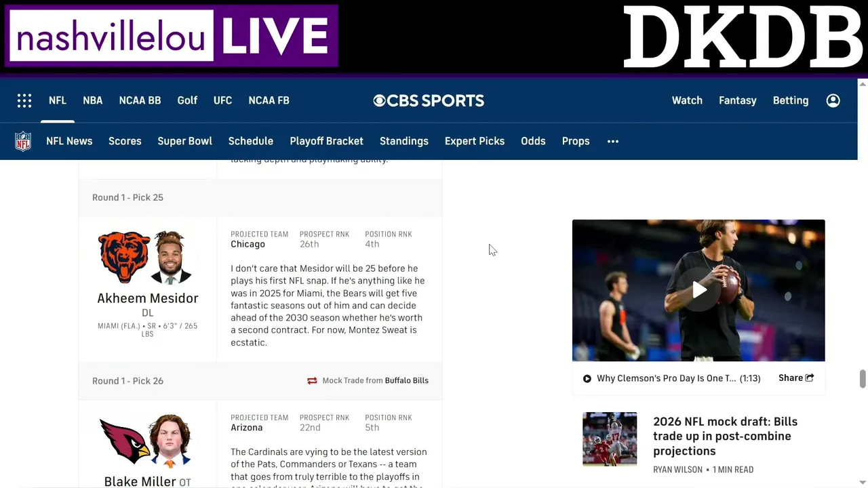
Task: Open the Props page
Action: pyautogui.click(x=576, y=141)
